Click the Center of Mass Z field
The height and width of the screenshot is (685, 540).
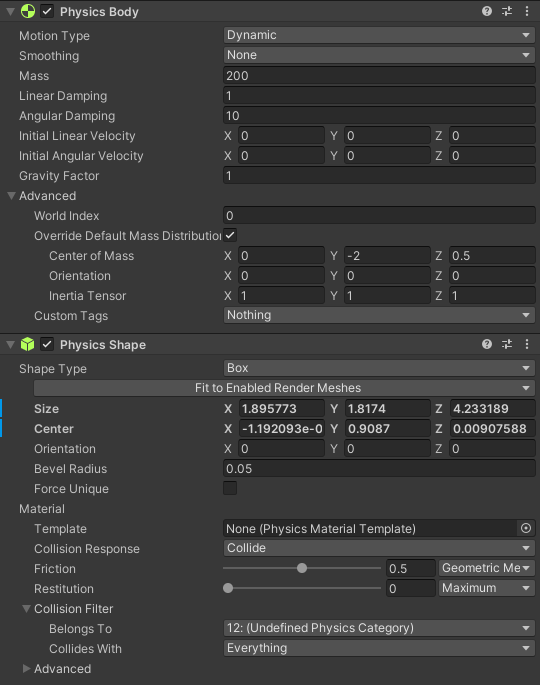[x=492, y=256]
